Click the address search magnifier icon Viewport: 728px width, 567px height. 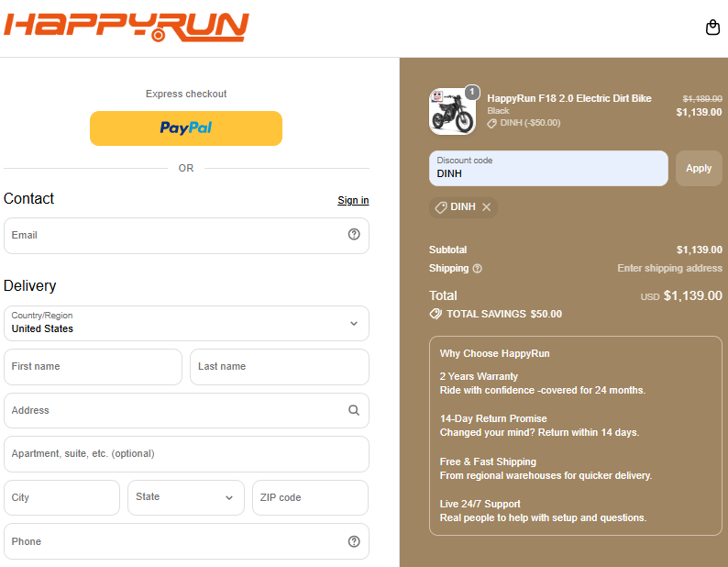(354, 410)
